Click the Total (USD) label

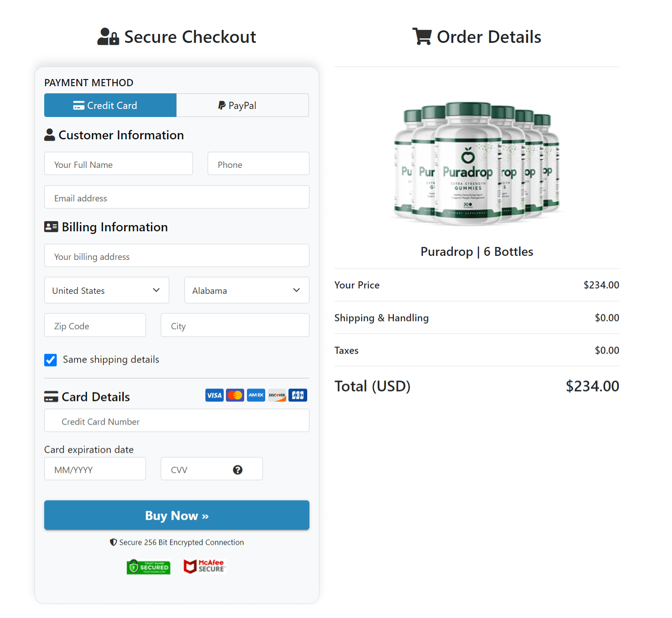(372, 386)
